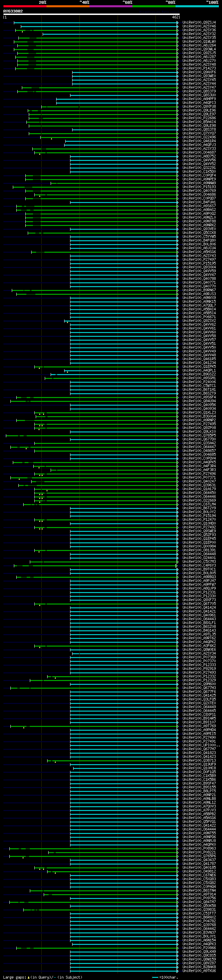Click the white query sequence bar
Screen dimensions: 222x980
(91, 15)
